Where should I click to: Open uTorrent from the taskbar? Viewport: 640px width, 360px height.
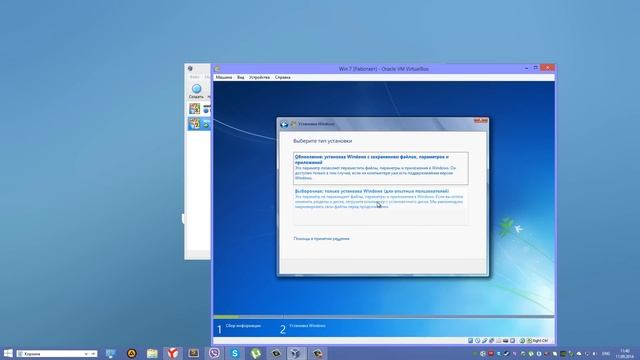(x=256, y=353)
